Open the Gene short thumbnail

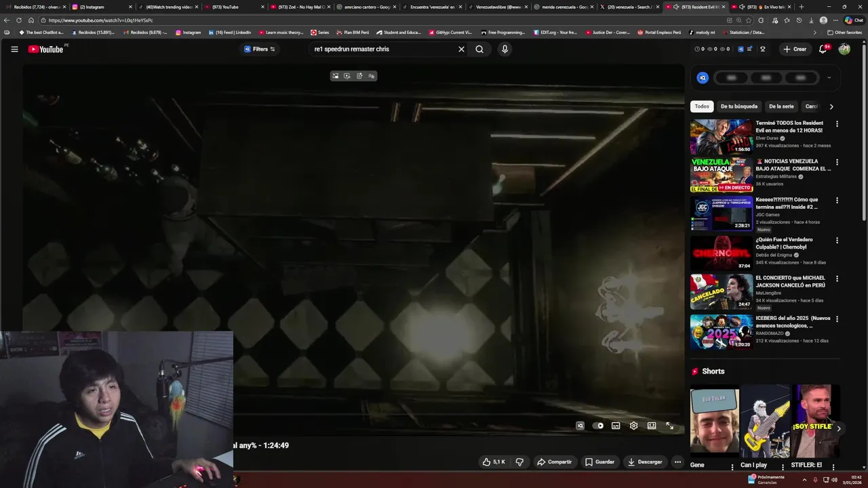tap(714, 420)
